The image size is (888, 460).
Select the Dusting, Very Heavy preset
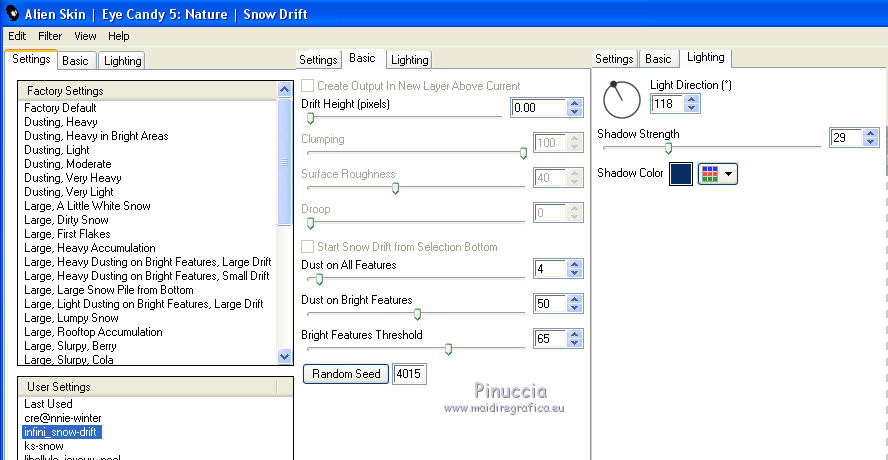coord(72,178)
